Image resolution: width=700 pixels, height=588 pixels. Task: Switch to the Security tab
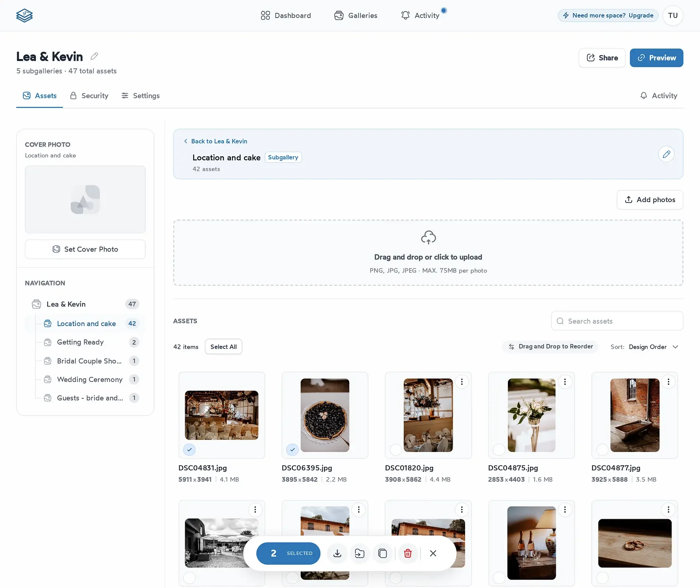point(89,96)
